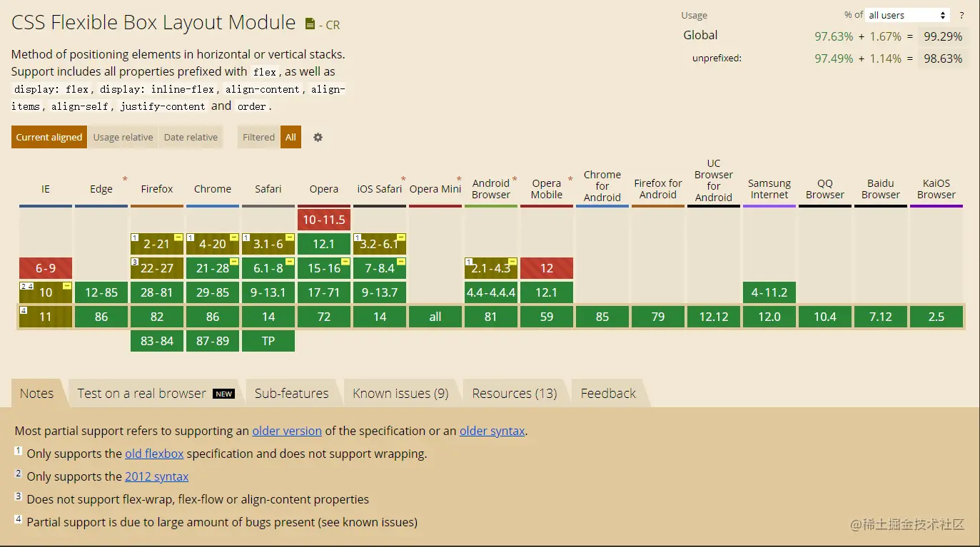Click Edge 86 cell

click(101, 317)
